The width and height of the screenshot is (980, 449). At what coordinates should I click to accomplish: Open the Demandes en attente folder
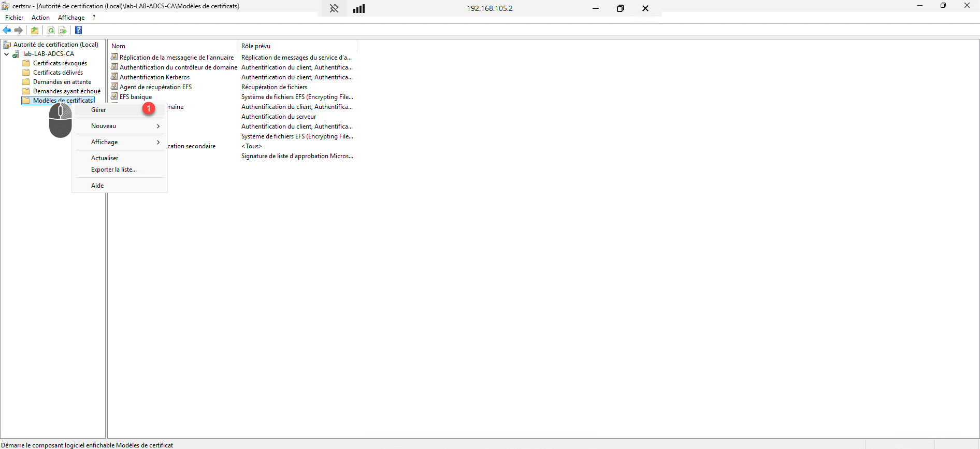tap(62, 82)
